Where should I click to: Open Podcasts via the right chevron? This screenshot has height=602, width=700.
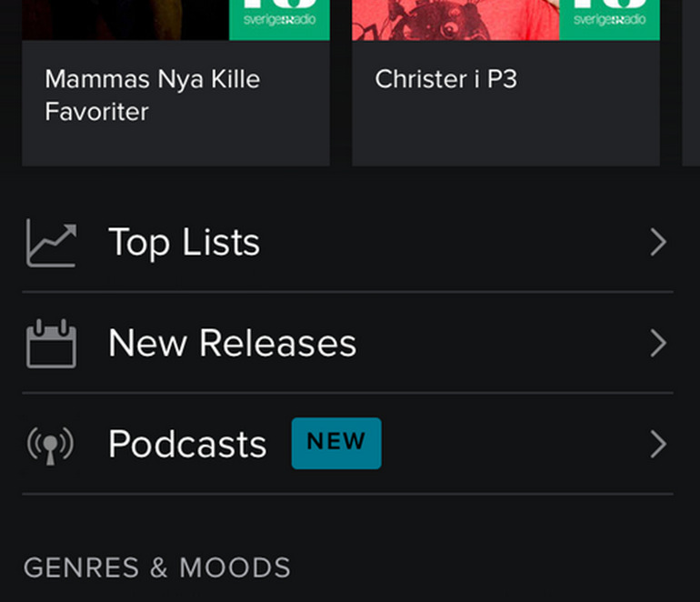(658, 445)
